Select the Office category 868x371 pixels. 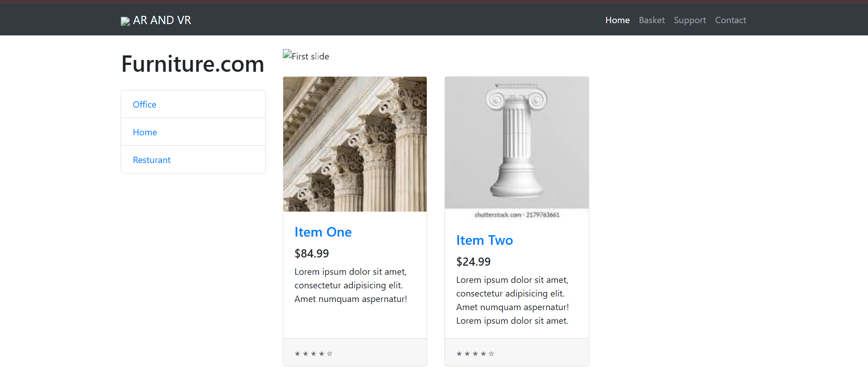coord(193,104)
